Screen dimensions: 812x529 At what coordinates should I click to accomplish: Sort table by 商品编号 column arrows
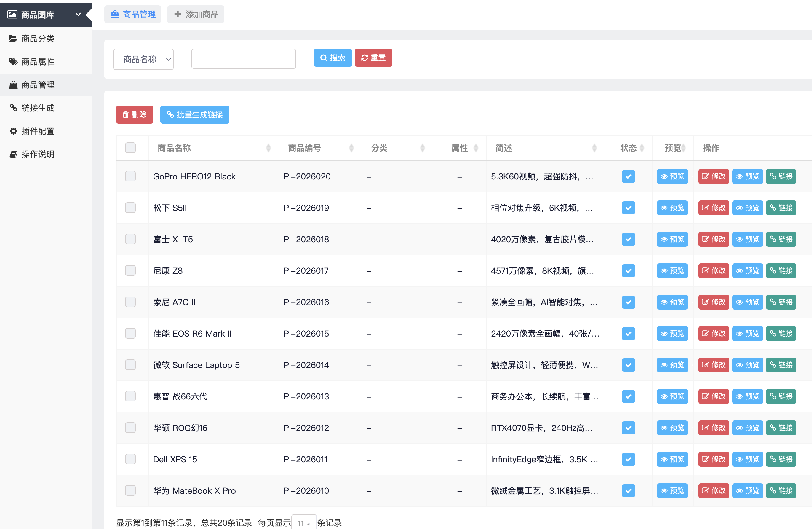(x=351, y=148)
